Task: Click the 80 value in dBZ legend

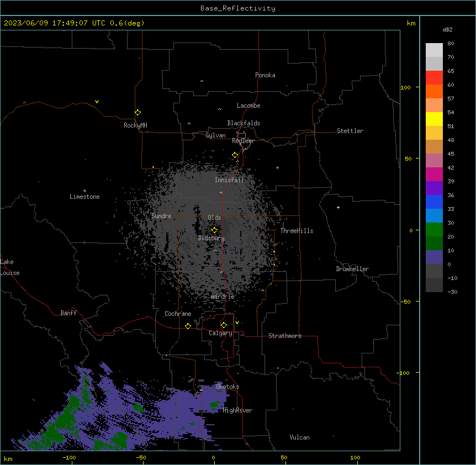Action: (451, 44)
